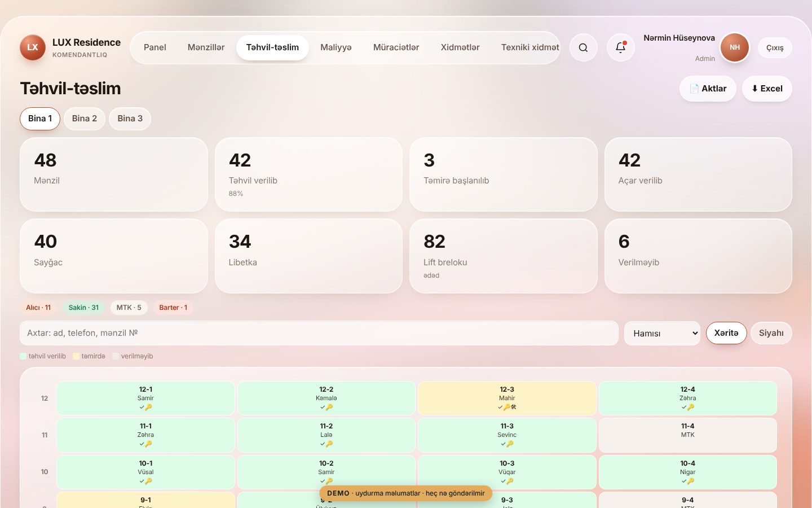Open apartment 10-4 Nigar cell
Viewport: 812px width, 508px height.
point(688,472)
